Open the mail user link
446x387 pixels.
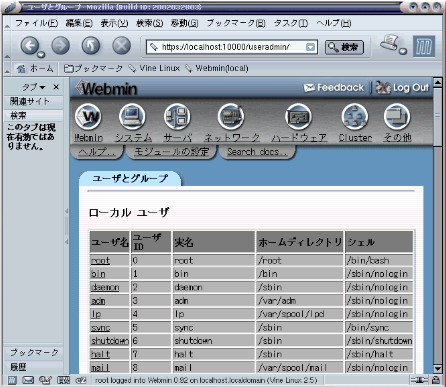pyautogui.click(x=100, y=367)
